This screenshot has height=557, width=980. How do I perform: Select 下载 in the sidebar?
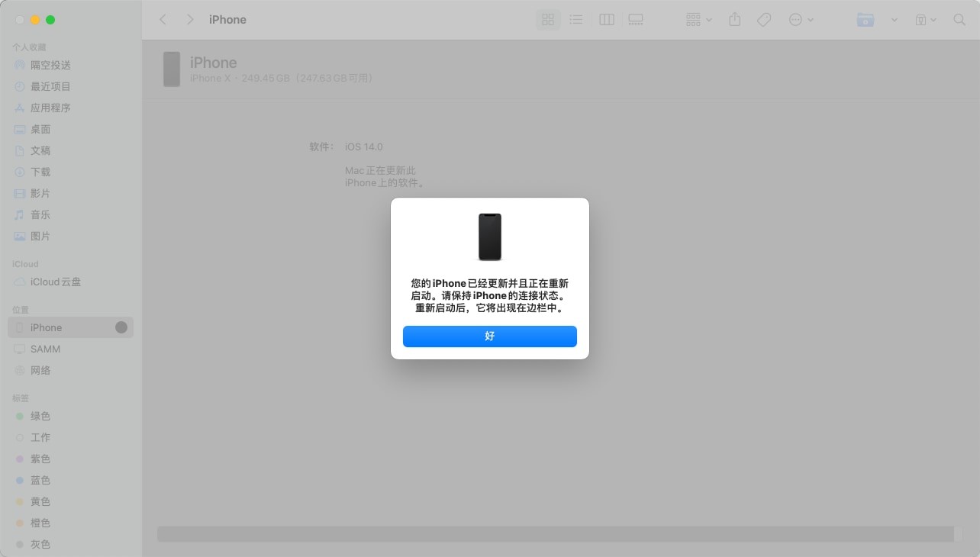70,172
